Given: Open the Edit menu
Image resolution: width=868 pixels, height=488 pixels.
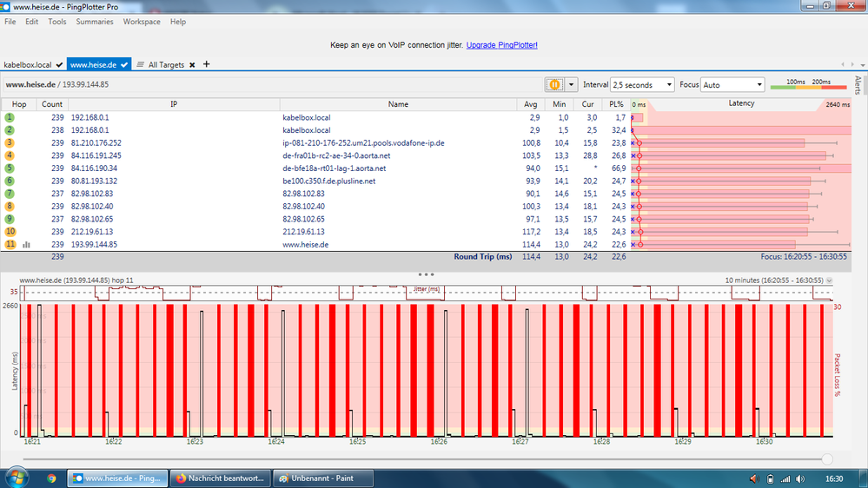Looking at the screenshot, I should pos(31,22).
